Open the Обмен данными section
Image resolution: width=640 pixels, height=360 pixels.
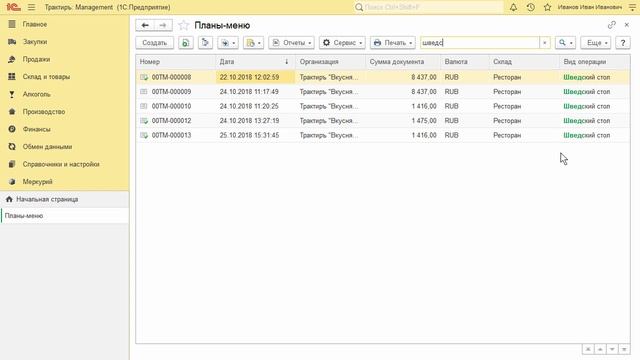point(47,147)
